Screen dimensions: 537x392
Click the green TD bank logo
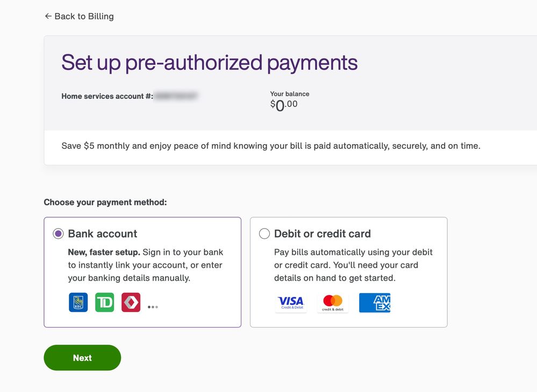point(105,302)
